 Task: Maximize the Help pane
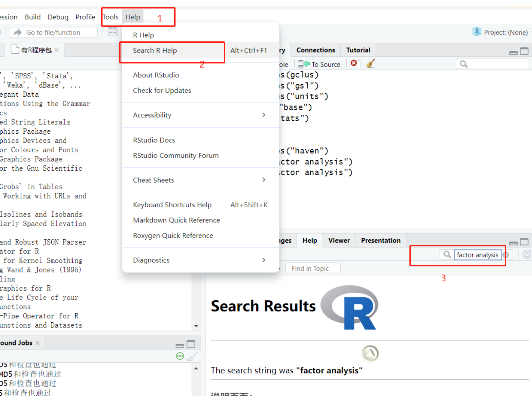[x=525, y=242]
